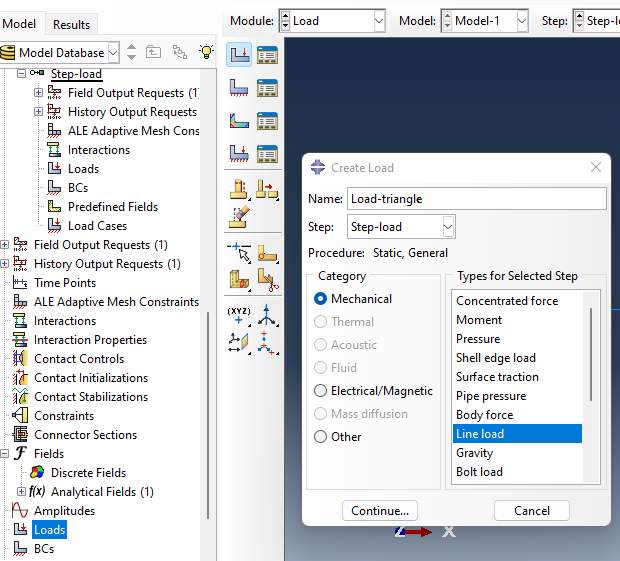Select the Mechanical category radio button

pos(320,298)
